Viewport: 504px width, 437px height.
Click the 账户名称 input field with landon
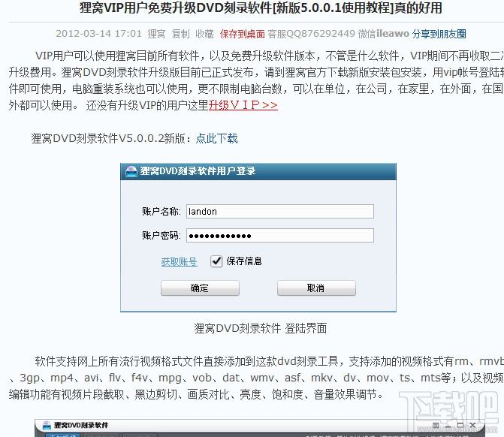(x=280, y=212)
